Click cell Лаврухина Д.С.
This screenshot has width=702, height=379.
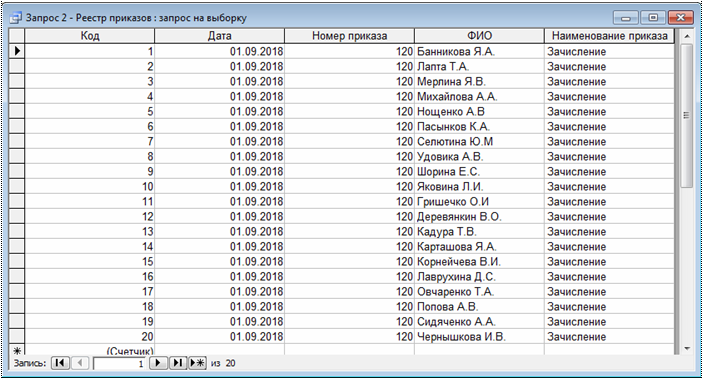coord(479,276)
